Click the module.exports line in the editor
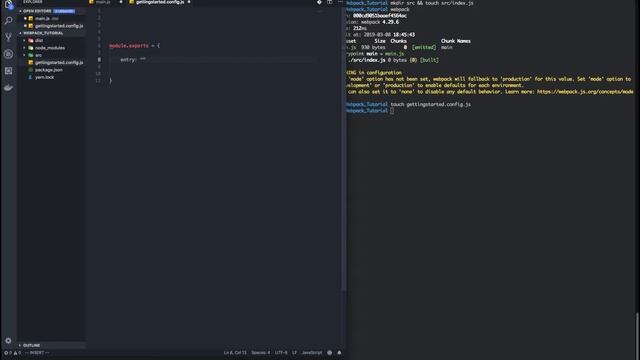 [134, 46]
